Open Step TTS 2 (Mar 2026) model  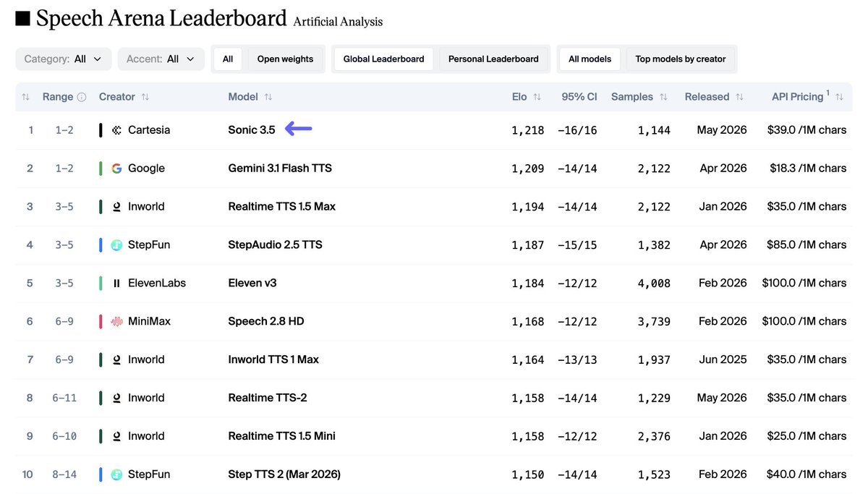284,474
